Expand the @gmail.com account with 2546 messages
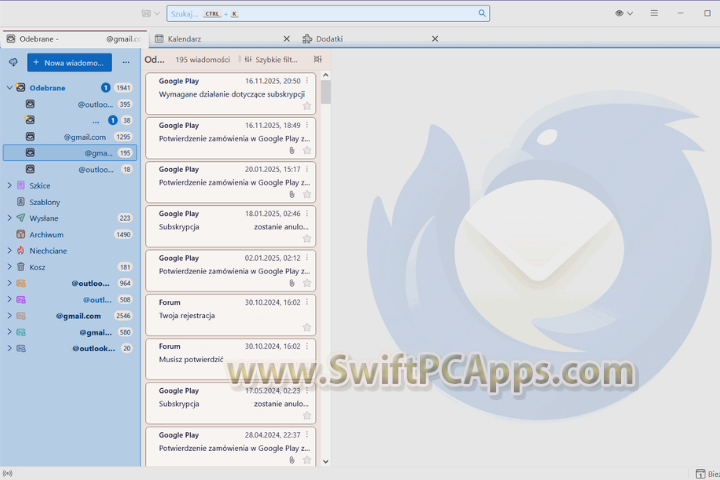This screenshot has width=720, height=480. tap(9, 316)
